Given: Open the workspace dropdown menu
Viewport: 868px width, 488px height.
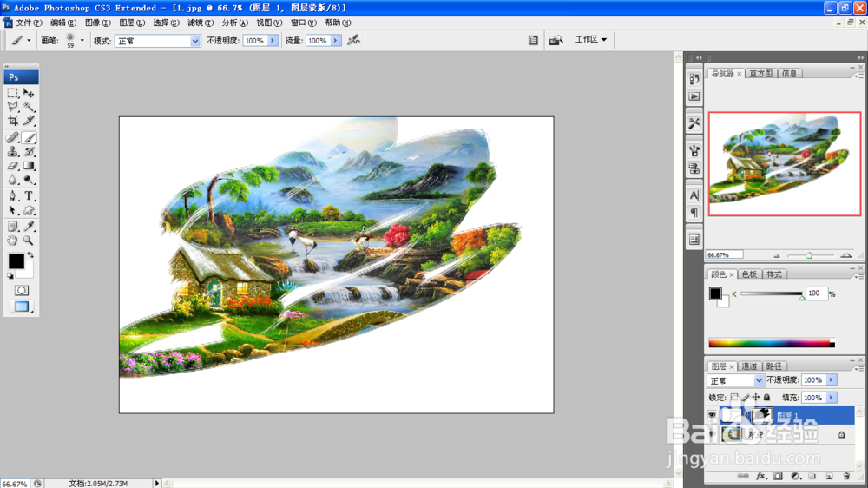Looking at the screenshot, I should (x=590, y=39).
